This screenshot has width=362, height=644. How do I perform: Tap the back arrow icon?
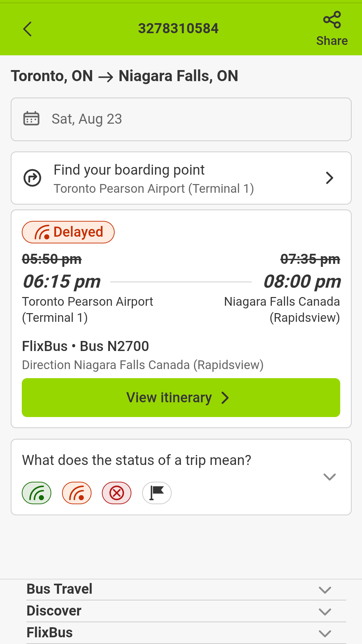tap(27, 29)
